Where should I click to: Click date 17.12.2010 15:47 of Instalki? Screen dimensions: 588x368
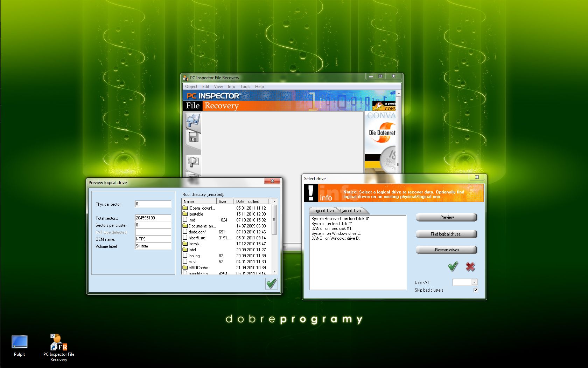[x=251, y=244]
